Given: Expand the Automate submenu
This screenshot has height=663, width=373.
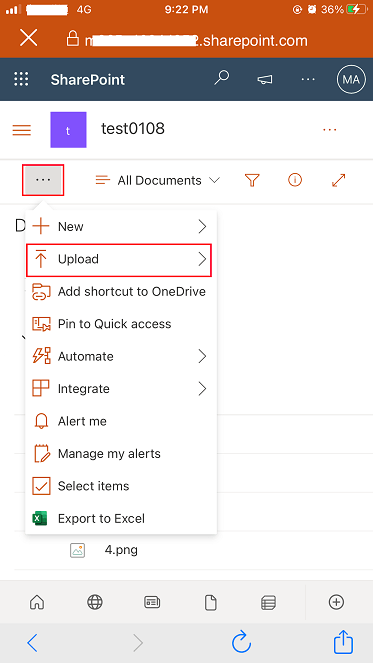Looking at the screenshot, I should point(121,356).
